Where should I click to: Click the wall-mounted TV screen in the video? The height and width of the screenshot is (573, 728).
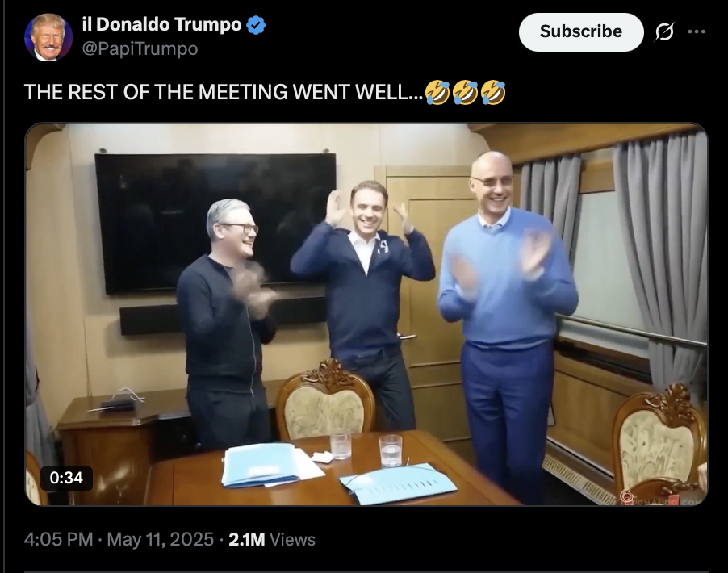(x=215, y=223)
